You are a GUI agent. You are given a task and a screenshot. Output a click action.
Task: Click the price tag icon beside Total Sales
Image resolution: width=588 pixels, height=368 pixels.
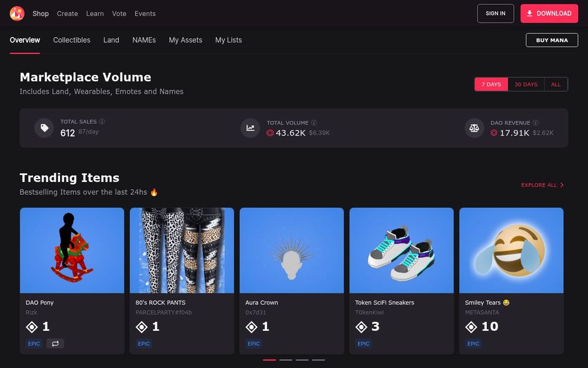pyautogui.click(x=44, y=128)
